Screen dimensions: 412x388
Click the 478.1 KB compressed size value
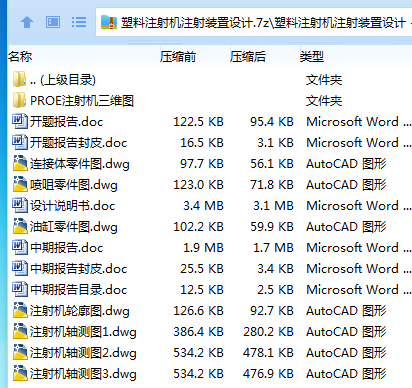click(268, 353)
